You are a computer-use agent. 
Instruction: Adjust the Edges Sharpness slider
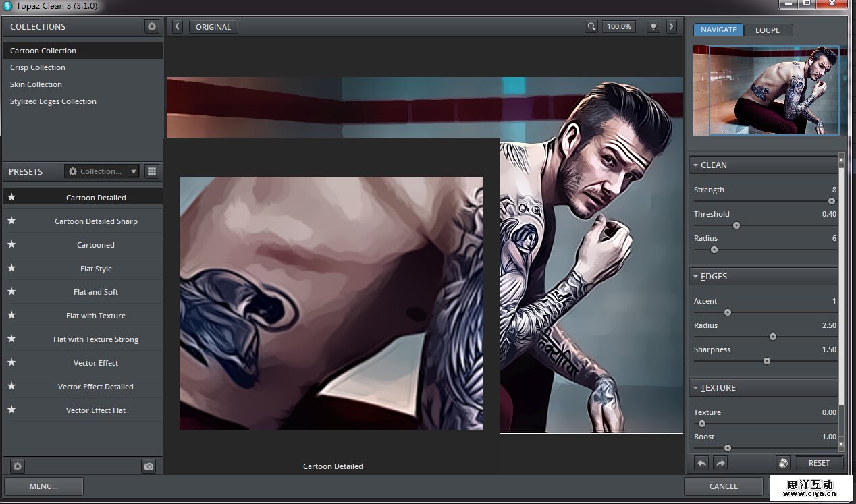click(767, 361)
